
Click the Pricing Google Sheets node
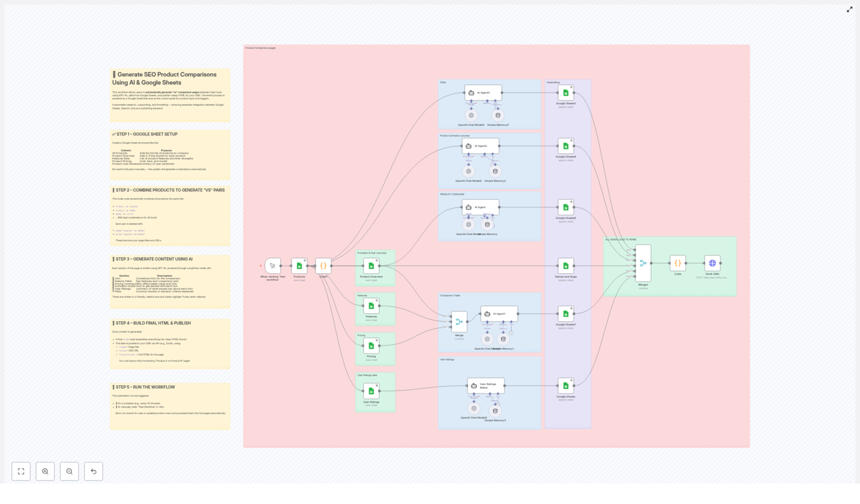coord(371,345)
